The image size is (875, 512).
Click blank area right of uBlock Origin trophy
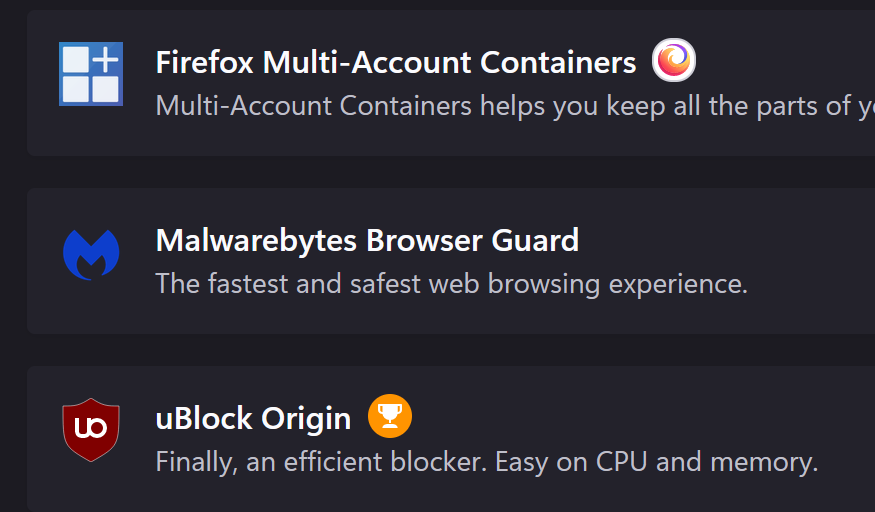pos(640,416)
